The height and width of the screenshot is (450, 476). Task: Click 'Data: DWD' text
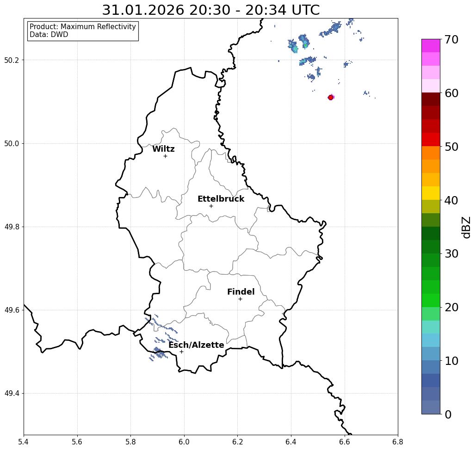click(49, 35)
